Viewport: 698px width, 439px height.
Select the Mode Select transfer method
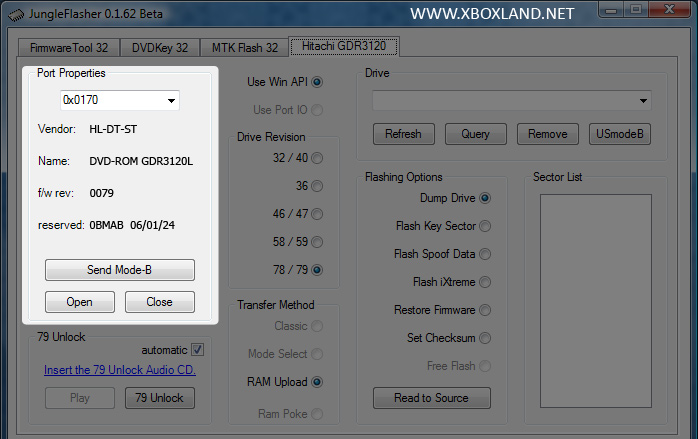tap(317, 354)
